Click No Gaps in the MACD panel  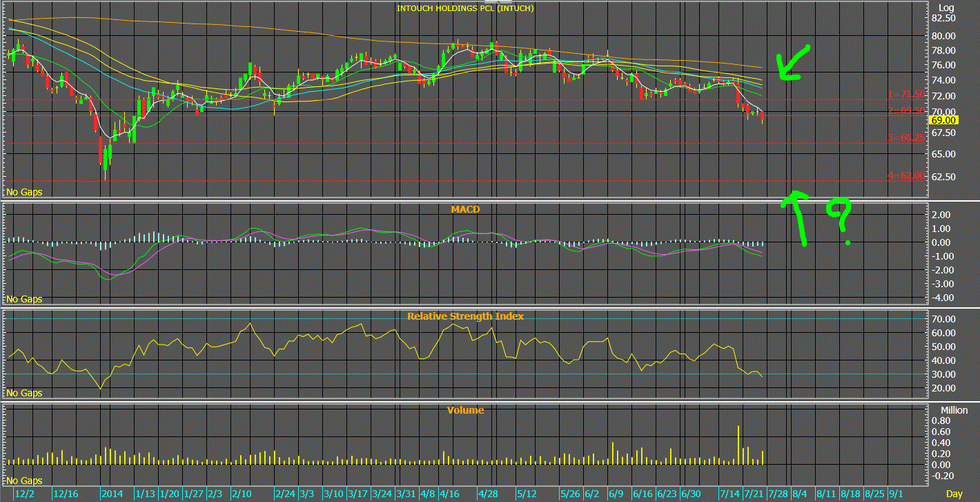coord(24,299)
